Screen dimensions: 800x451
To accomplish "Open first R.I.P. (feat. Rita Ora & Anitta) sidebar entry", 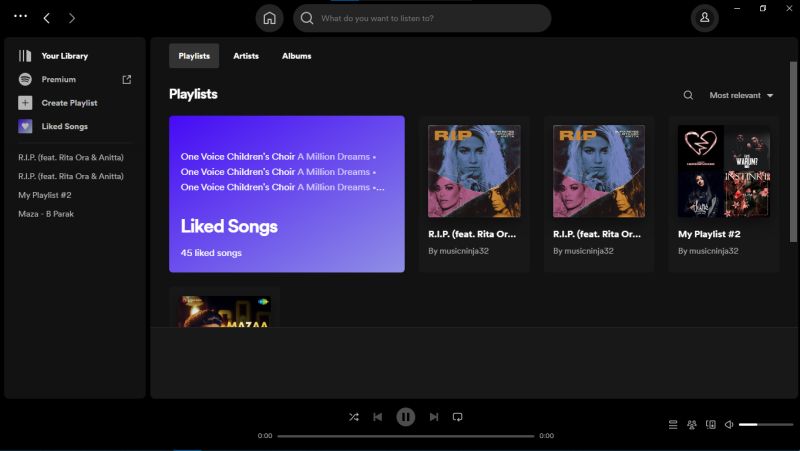I will point(71,158).
